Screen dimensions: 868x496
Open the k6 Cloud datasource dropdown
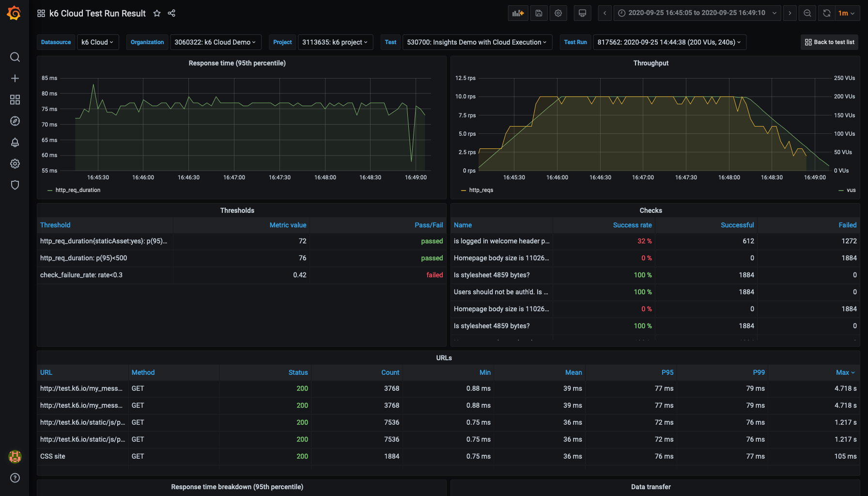tap(97, 42)
